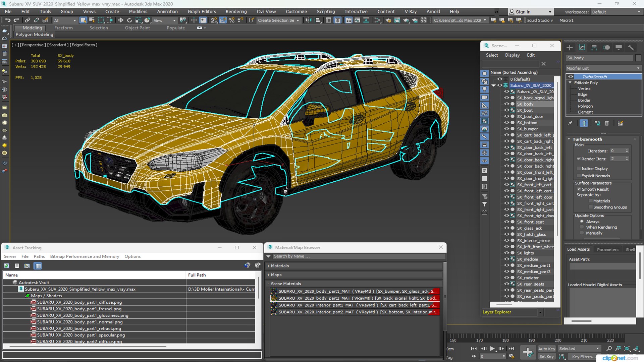The width and height of the screenshot is (644, 362).
Task: Expand the Maps group in Material Browser
Action: point(268,275)
